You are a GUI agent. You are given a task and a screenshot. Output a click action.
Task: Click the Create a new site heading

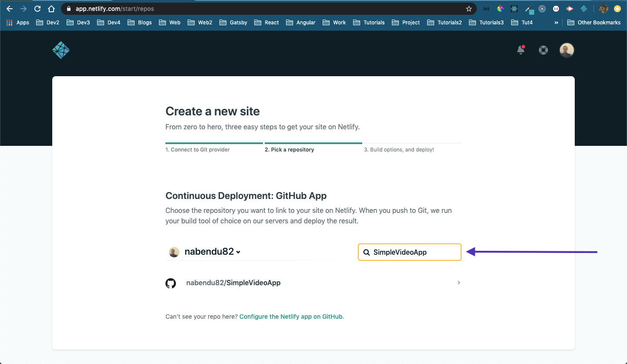click(x=212, y=111)
